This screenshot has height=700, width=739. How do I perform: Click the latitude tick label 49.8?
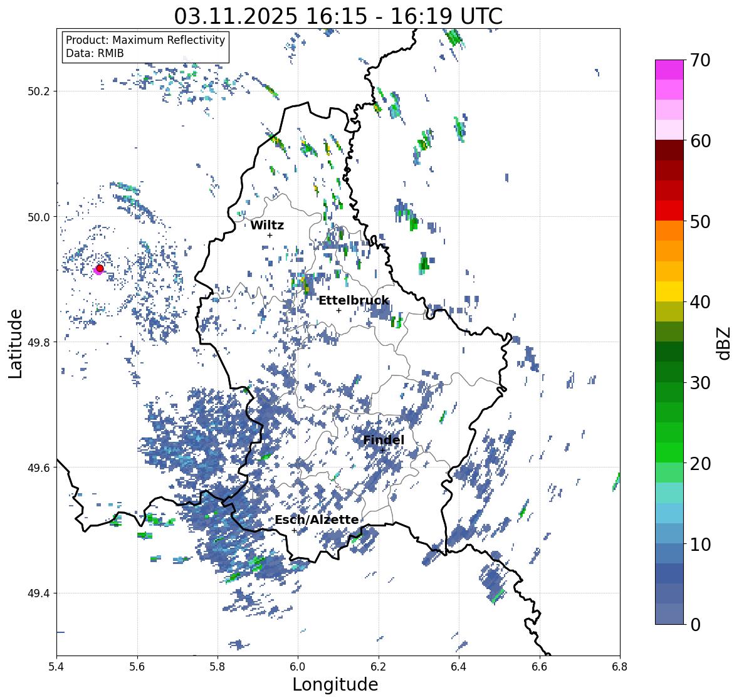tap(38, 342)
